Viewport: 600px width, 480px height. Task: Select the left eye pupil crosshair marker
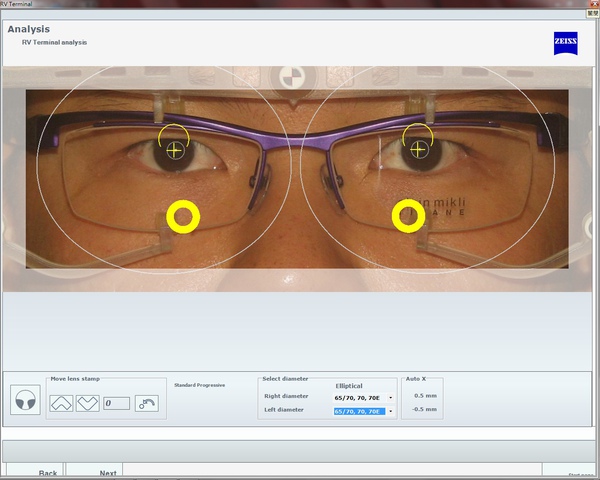coord(419,149)
